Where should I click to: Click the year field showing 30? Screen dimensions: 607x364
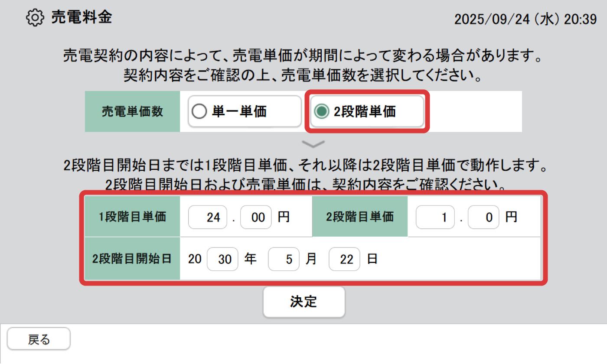click(222, 259)
